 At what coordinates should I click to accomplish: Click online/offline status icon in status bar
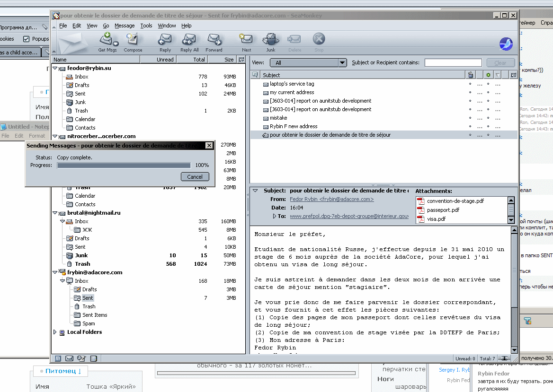tap(504, 358)
